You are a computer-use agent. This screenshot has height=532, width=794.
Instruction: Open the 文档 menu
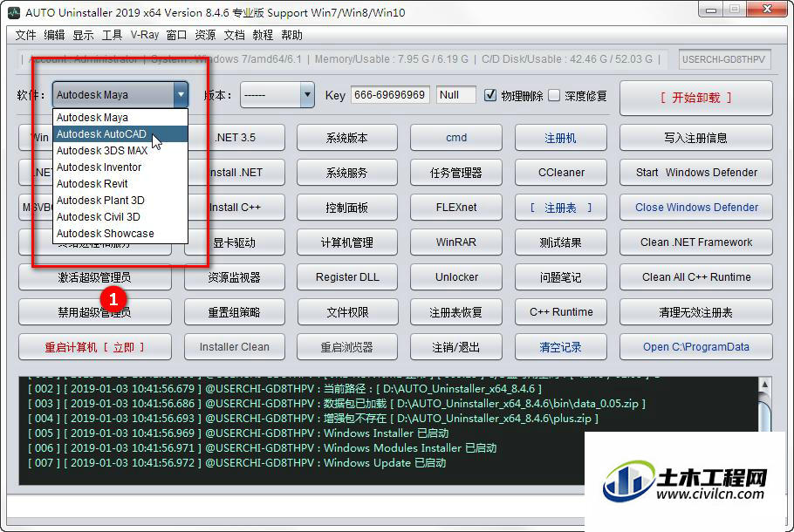point(235,35)
